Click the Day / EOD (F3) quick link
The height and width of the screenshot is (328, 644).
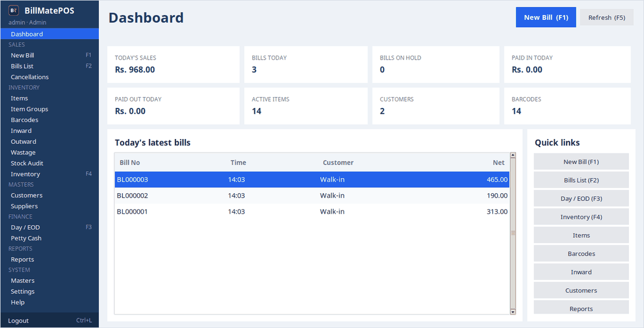point(581,199)
